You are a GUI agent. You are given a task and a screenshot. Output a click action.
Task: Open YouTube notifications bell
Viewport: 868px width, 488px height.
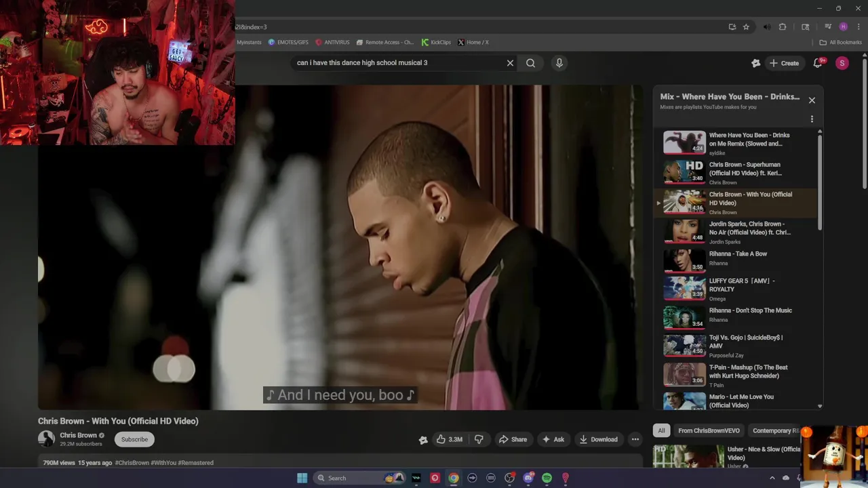tap(818, 63)
